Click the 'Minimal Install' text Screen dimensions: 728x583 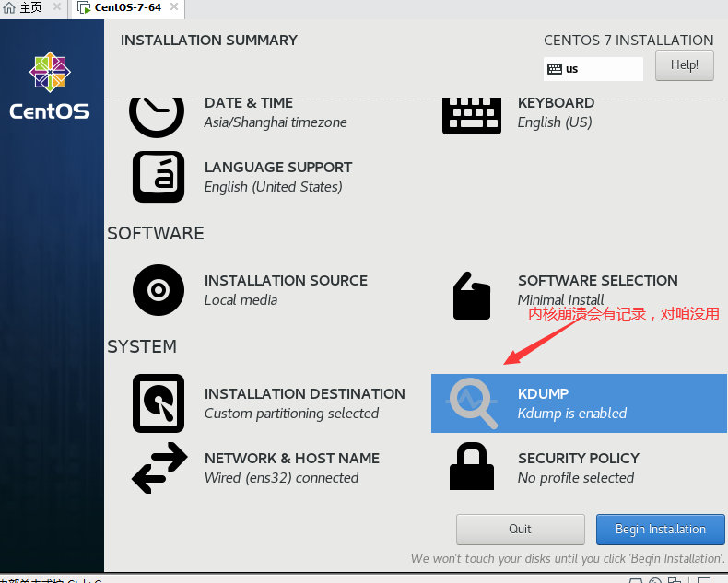tap(561, 300)
